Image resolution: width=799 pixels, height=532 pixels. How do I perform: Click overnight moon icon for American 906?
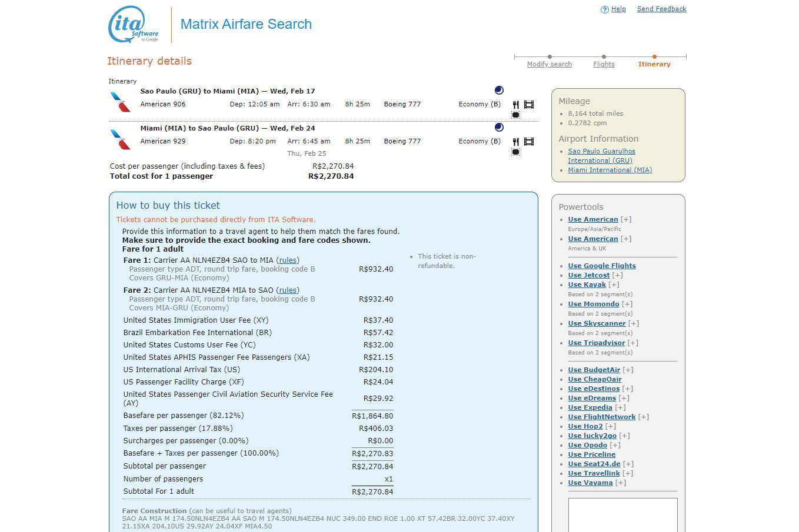pyautogui.click(x=499, y=91)
